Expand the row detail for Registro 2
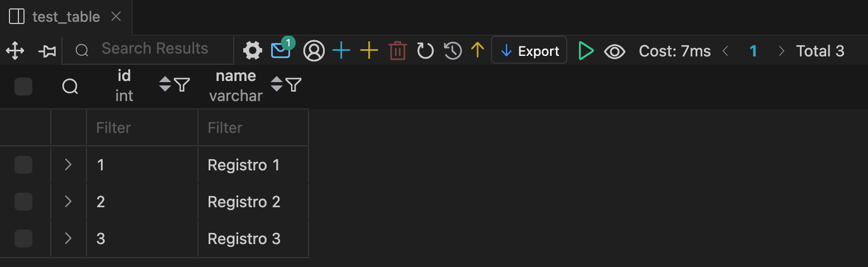This screenshot has width=868, height=267. 68,202
